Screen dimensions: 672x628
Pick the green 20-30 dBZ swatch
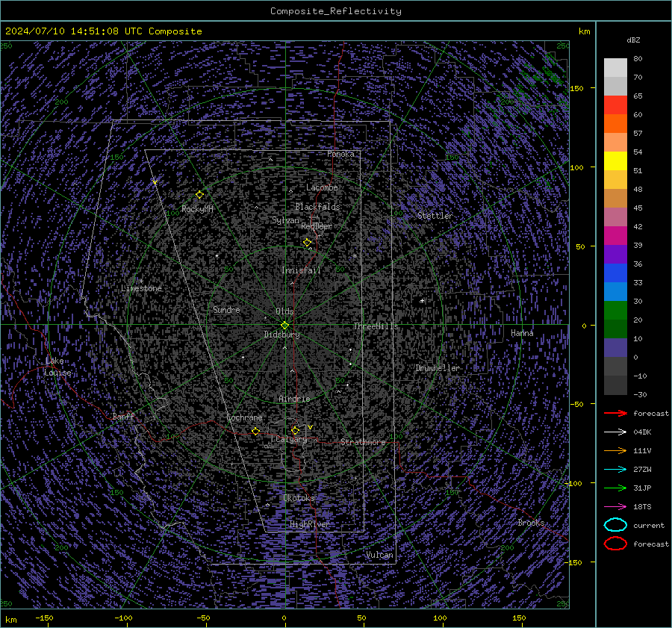pos(615,311)
